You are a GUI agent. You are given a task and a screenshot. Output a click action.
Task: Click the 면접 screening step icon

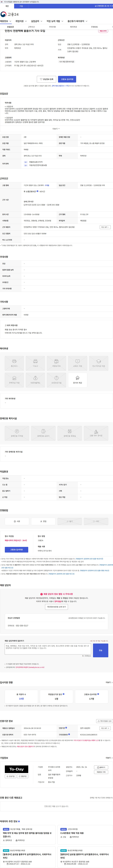(x=43, y=521)
